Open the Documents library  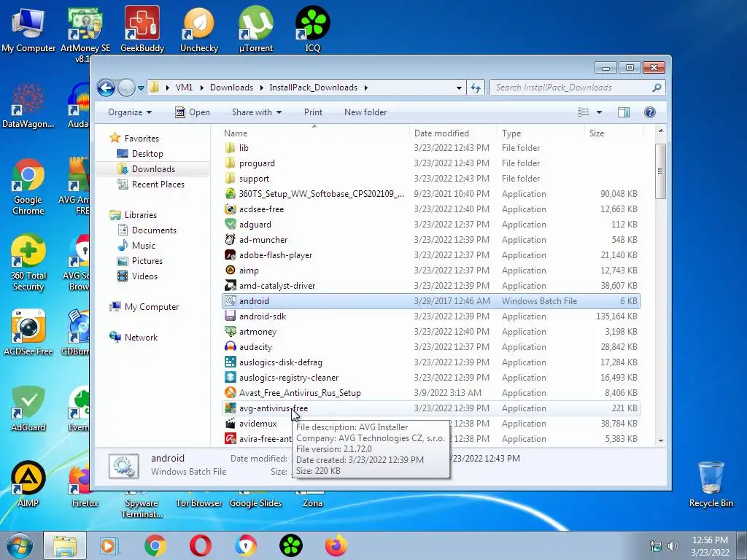pyautogui.click(x=154, y=230)
